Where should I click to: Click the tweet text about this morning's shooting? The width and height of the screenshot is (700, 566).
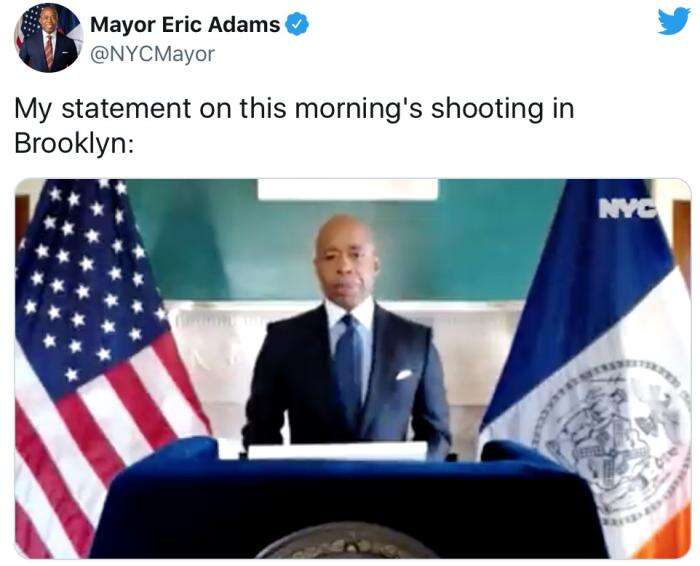point(294,126)
